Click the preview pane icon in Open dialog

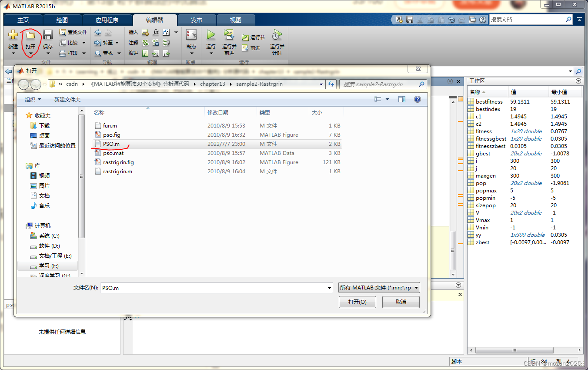pos(401,99)
